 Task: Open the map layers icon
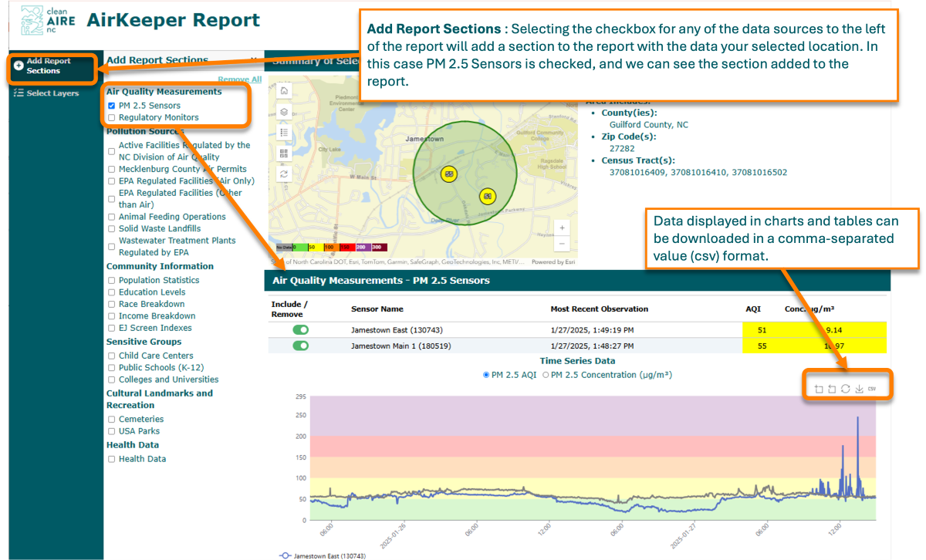coord(284,112)
